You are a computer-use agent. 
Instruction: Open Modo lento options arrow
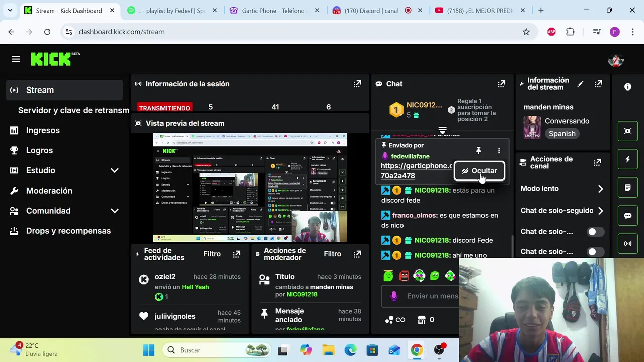tap(600, 189)
